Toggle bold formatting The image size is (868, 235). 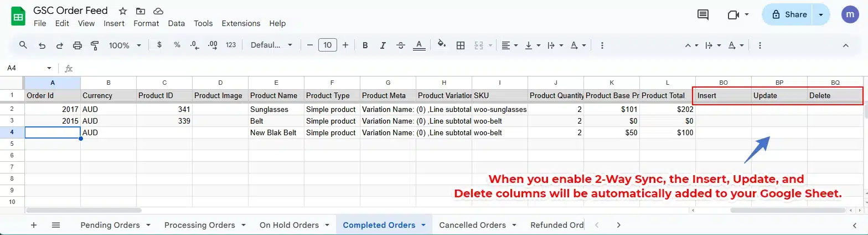[x=365, y=45]
